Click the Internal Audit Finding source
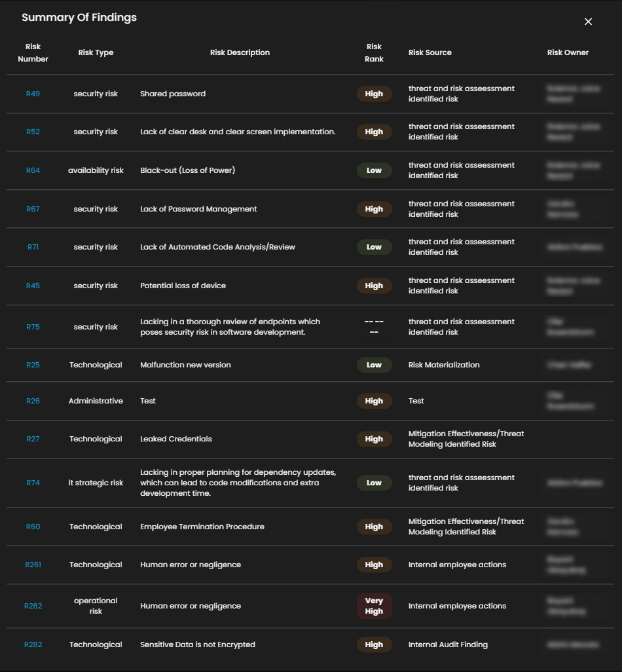This screenshot has width=622, height=672. click(x=448, y=644)
